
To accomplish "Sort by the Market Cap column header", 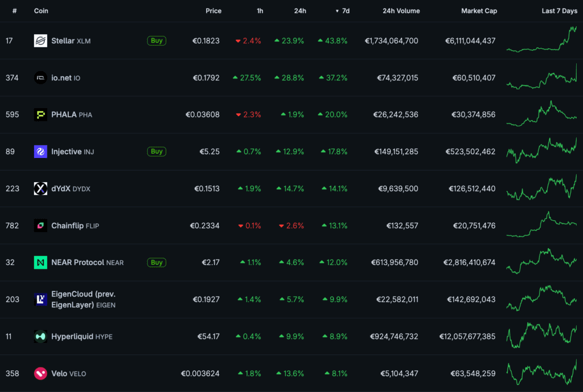I will click(479, 11).
